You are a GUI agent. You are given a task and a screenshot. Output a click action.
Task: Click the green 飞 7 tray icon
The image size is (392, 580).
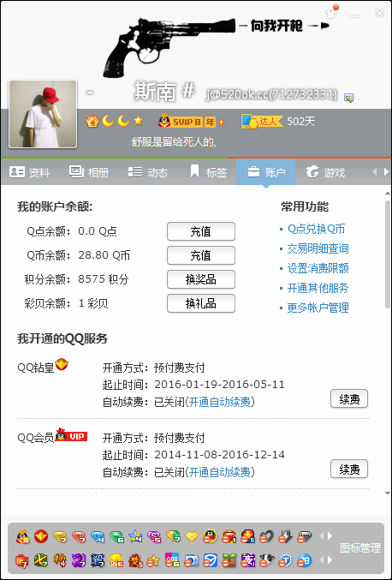[41, 561]
